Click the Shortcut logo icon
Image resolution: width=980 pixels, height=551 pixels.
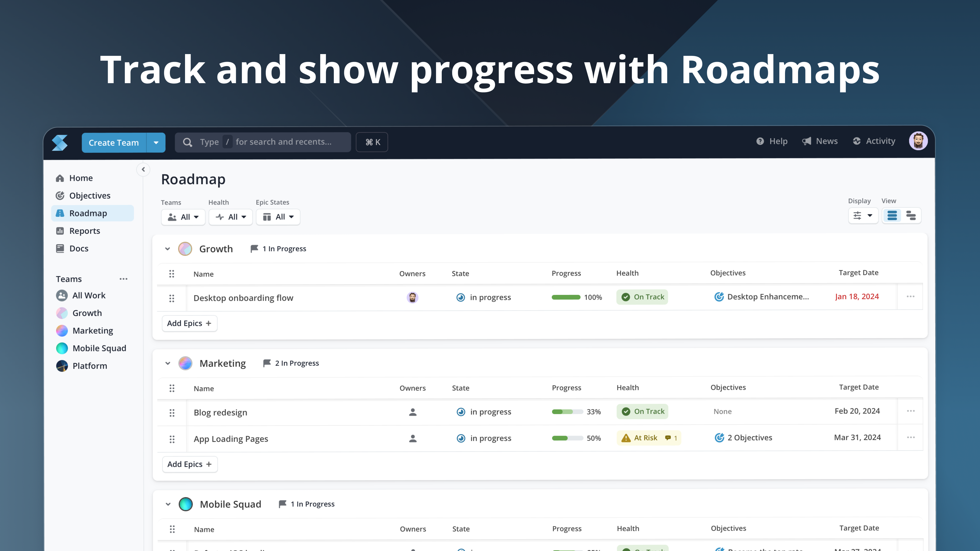60,143
